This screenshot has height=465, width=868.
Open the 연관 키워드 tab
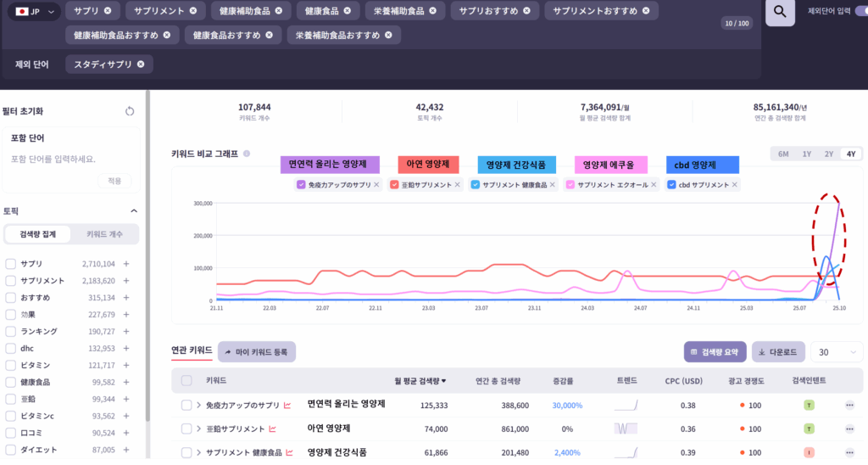pyautogui.click(x=192, y=350)
